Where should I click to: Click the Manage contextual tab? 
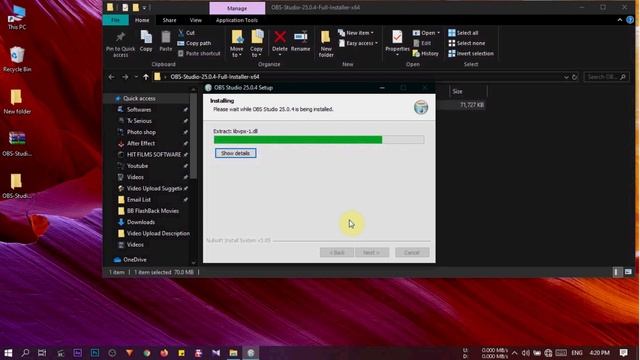(x=237, y=8)
